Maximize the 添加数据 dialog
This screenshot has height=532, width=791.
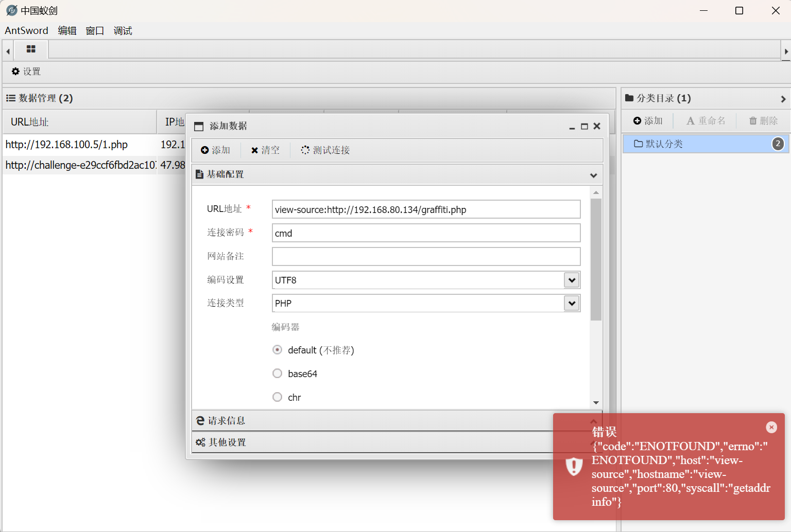pyautogui.click(x=584, y=127)
